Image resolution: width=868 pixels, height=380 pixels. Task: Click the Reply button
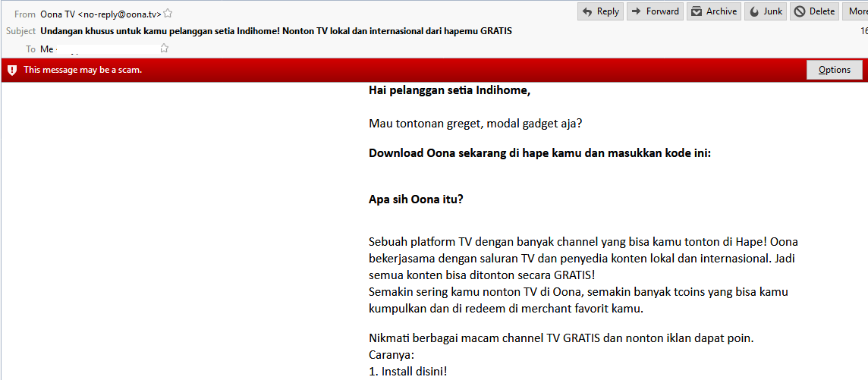click(600, 11)
